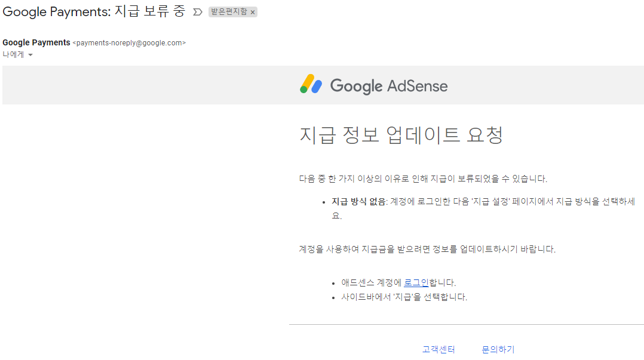Click the bold text 지급 방식 없음
This screenshot has width=644, height=360.
click(x=358, y=202)
